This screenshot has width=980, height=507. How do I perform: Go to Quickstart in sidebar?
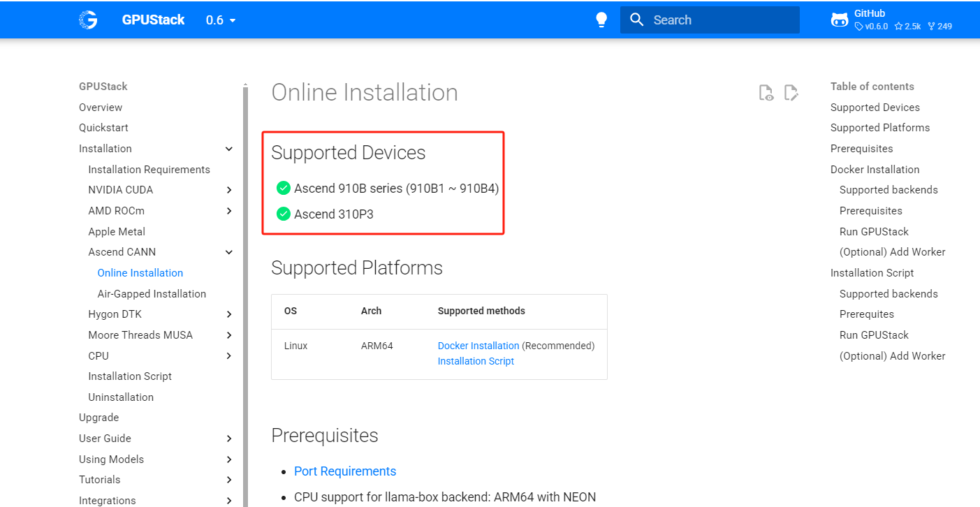[103, 128]
